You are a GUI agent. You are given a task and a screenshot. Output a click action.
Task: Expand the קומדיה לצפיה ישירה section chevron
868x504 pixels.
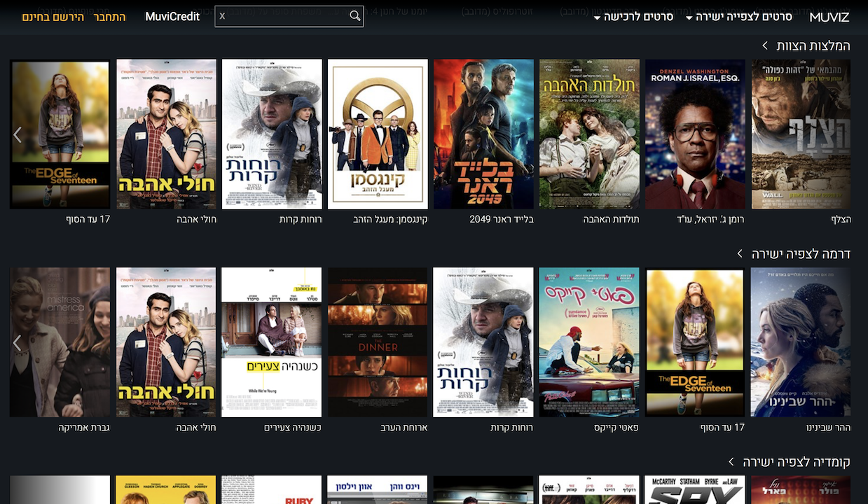(731, 462)
